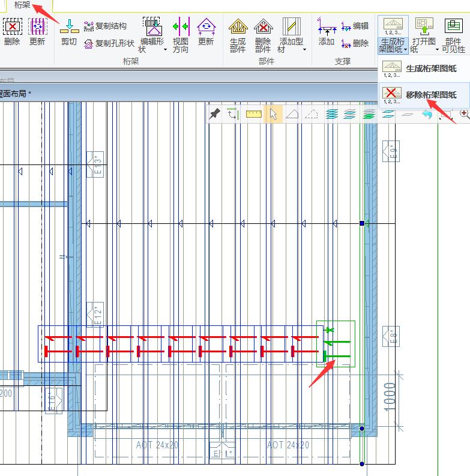Click the single gray layer icon
The height and width of the screenshot is (476, 470).
click(x=408, y=115)
